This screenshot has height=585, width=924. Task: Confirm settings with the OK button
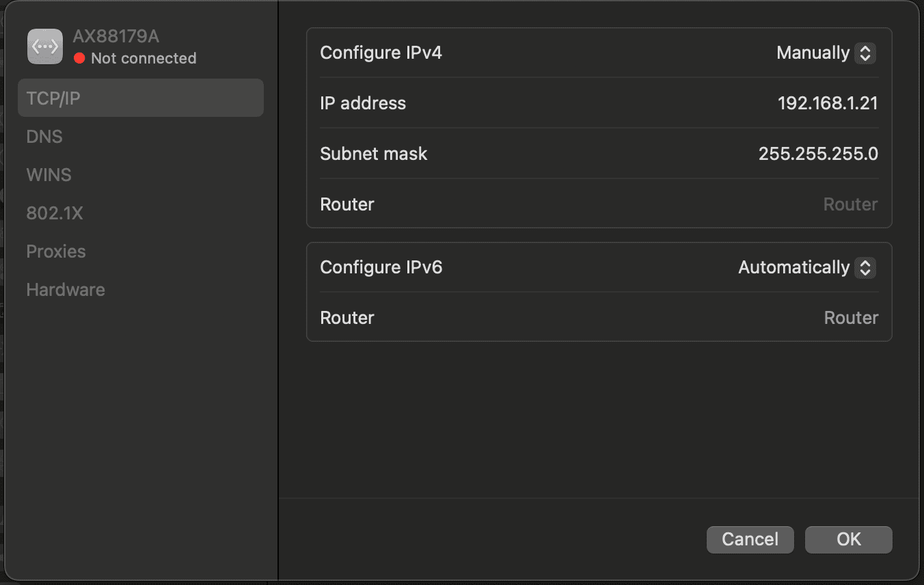[848, 539]
